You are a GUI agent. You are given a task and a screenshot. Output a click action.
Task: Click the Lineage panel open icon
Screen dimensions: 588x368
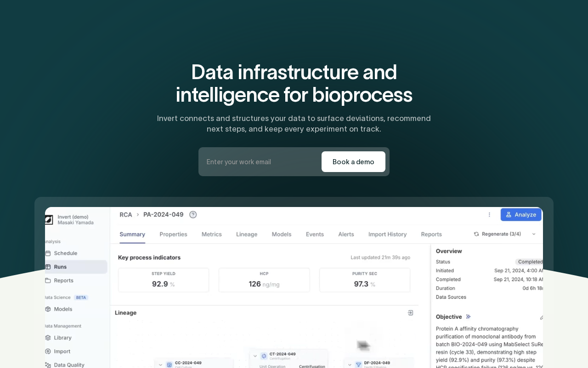point(410,313)
